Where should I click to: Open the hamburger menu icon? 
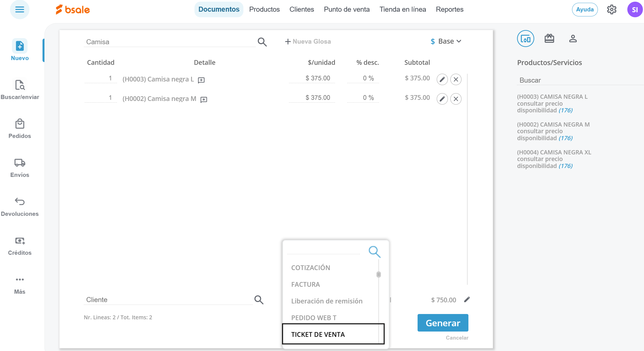(19, 10)
